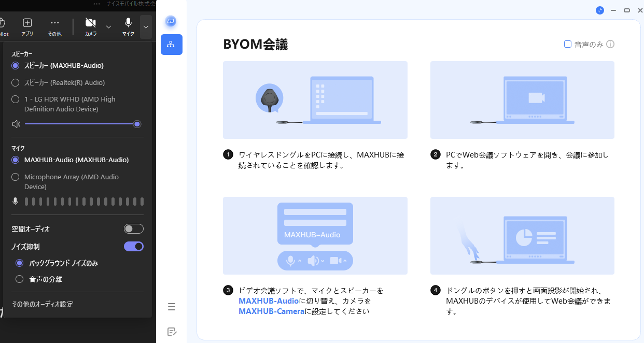The width and height of the screenshot is (644, 343).
Task: Click the MAXHUB screen share logo icon
Action: point(171,21)
